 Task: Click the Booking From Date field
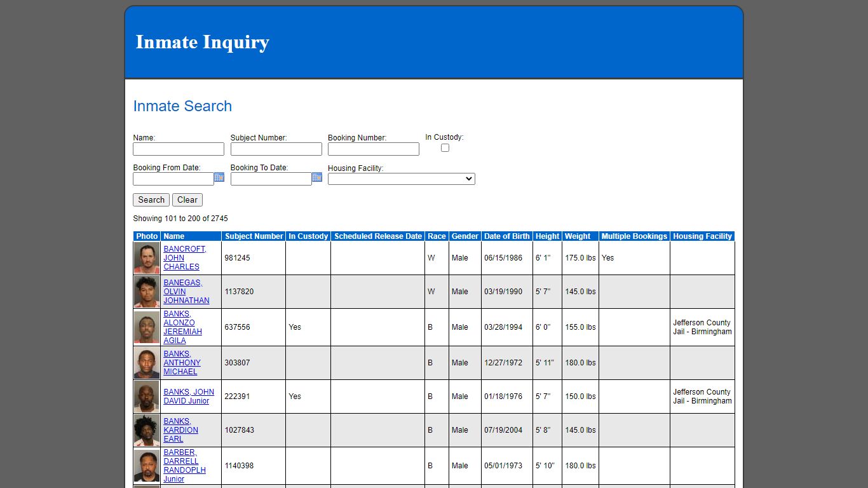(x=173, y=179)
